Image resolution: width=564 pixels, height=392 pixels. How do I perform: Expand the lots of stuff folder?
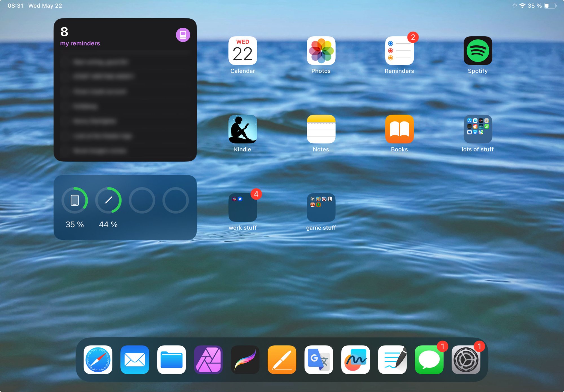[478, 129]
